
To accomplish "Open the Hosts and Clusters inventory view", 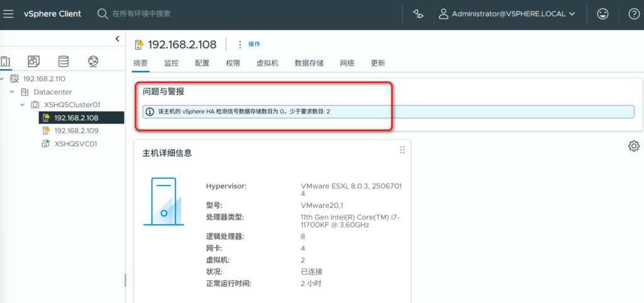I will pyautogui.click(x=6, y=61).
